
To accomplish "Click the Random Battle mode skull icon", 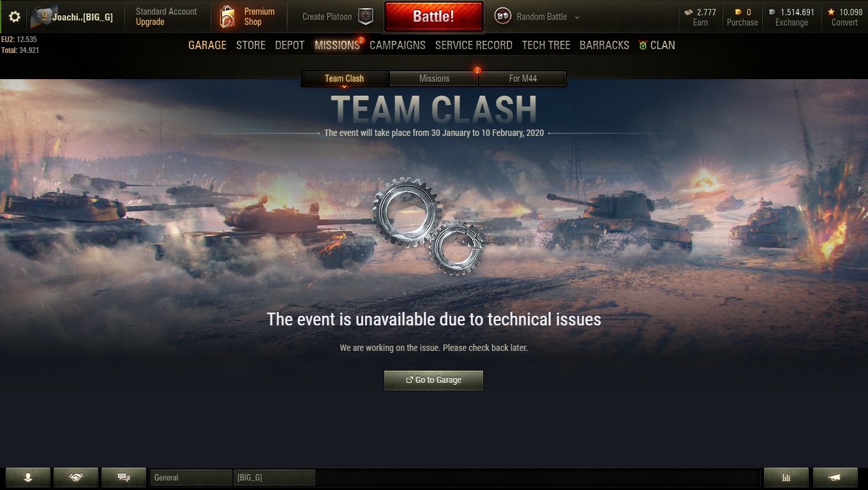I will (503, 17).
